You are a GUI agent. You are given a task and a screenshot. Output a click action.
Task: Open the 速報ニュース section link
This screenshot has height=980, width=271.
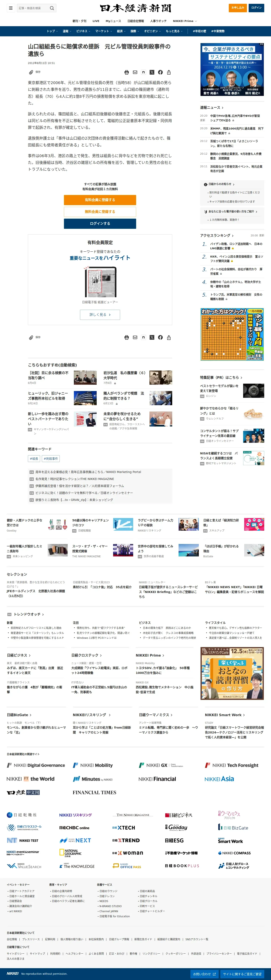(x=212, y=108)
